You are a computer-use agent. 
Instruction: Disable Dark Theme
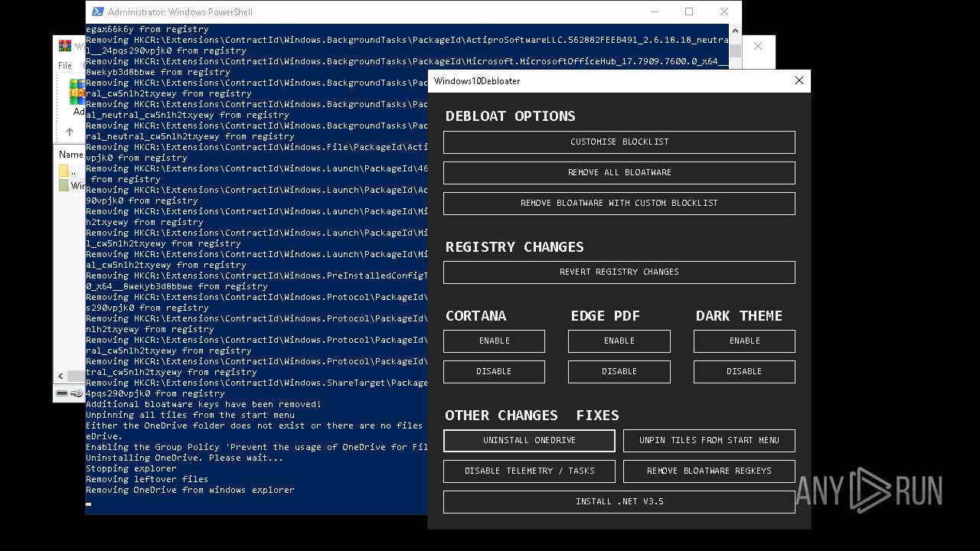[x=744, y=371]
